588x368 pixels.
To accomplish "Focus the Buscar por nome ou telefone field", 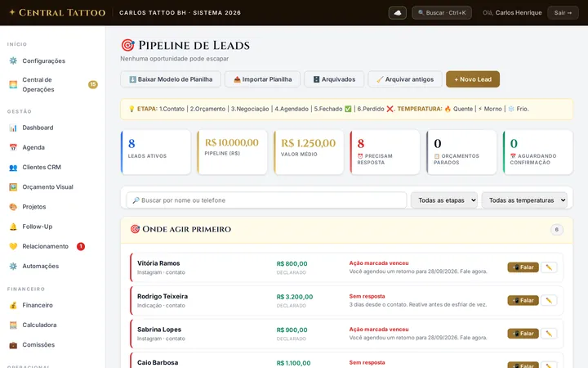I will [266, 200].
